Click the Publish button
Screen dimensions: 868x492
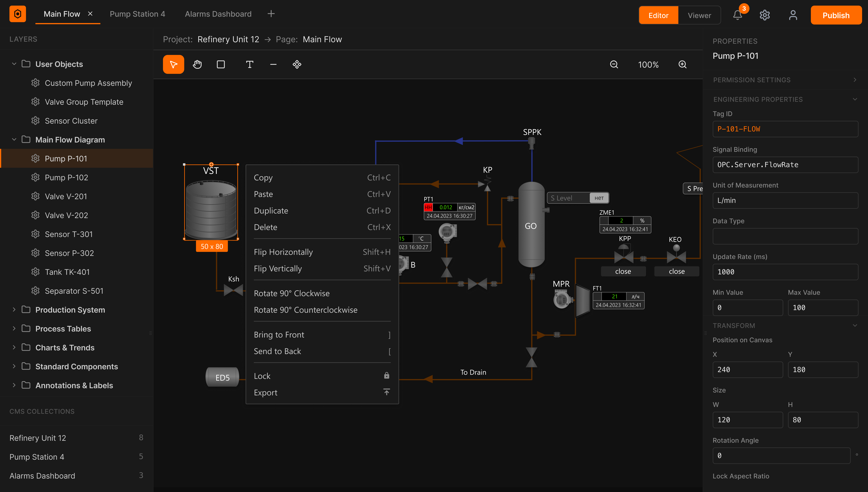(836, 15)
